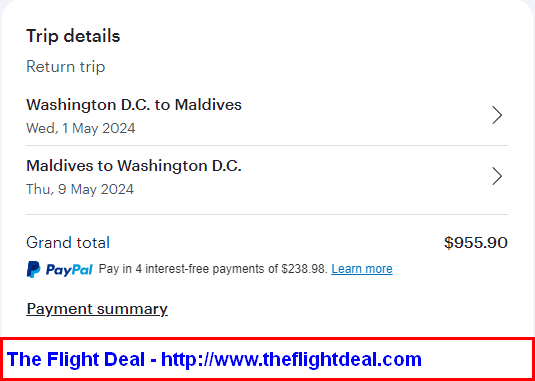Image resolution: width=535 pixels, height=381 pixels.
Task: Click the red-bordered watermark banner
Action: (268, 359)
